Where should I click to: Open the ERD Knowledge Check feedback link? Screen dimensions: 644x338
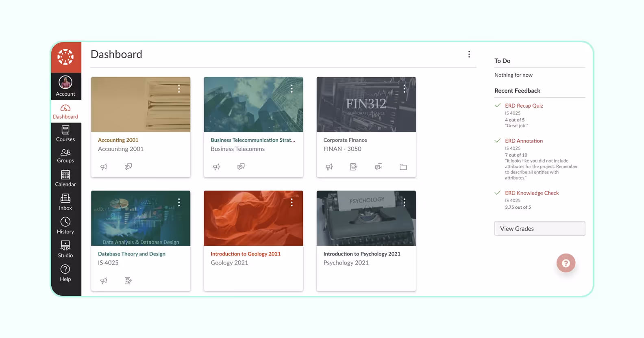[x=532, y=193]
